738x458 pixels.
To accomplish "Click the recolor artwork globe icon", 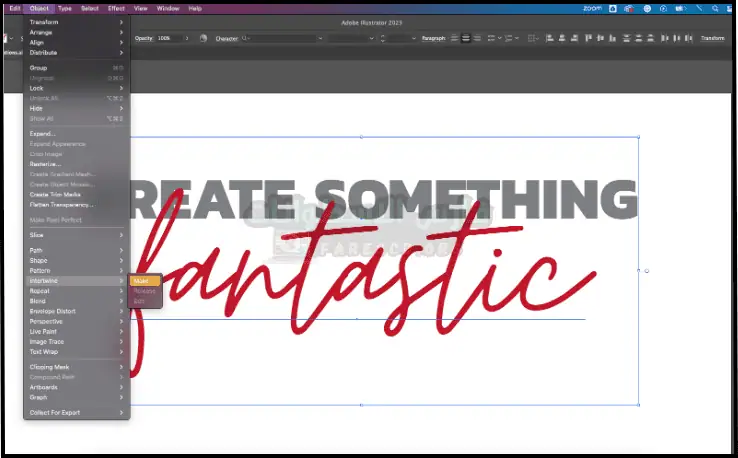I will 203,38.
